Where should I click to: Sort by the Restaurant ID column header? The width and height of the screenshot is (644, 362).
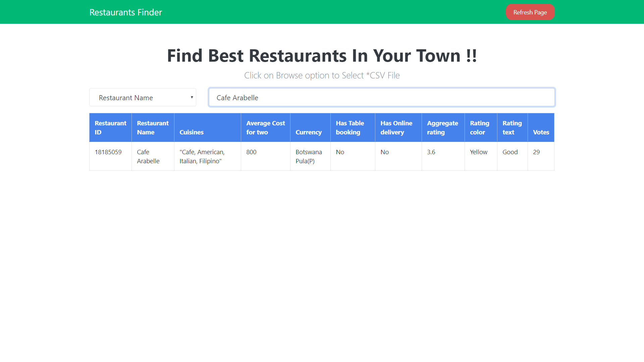click(x=110, y=127)
